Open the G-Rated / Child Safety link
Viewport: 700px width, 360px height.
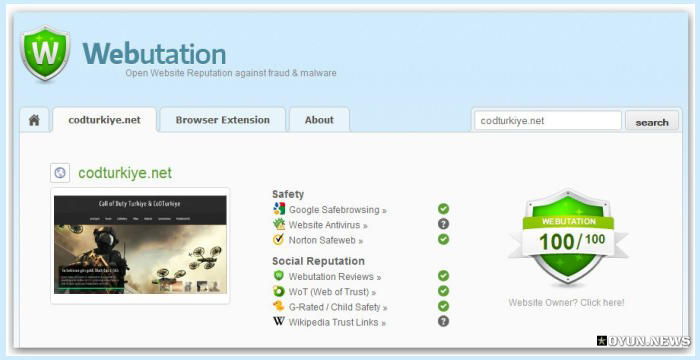click(x=338, y=307)
